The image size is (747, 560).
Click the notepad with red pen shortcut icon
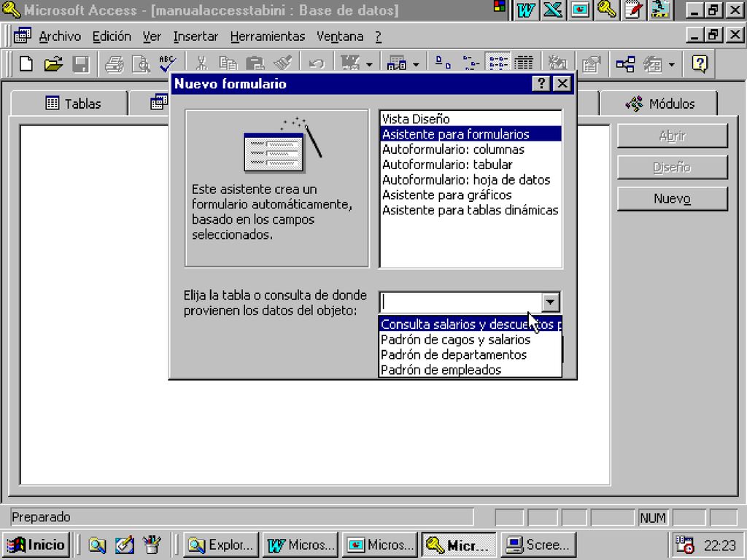coord(634,9)
